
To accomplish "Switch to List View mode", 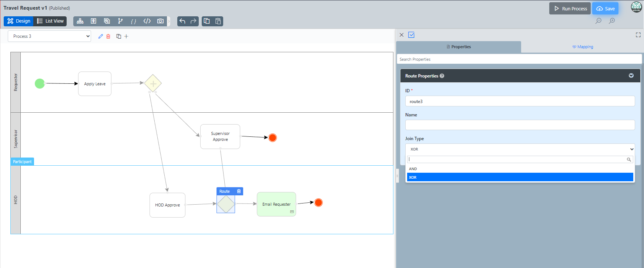I will 50,21.
